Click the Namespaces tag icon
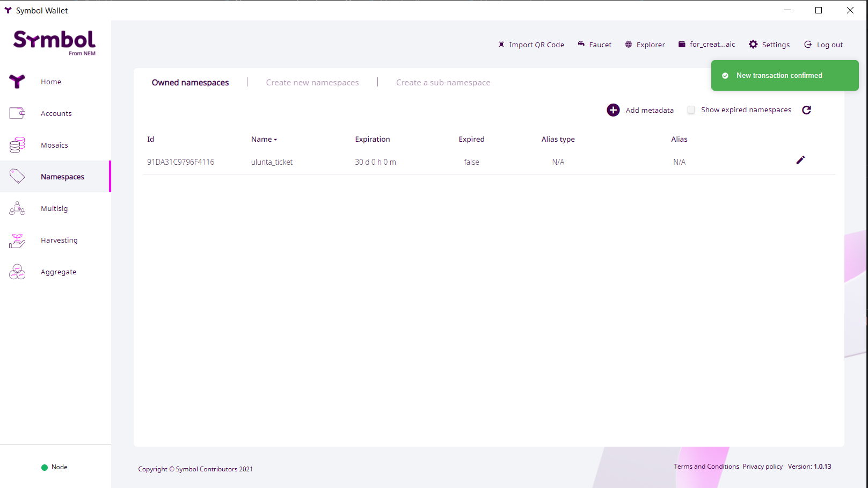Screen dimensions: 868x488 [17, 176]
